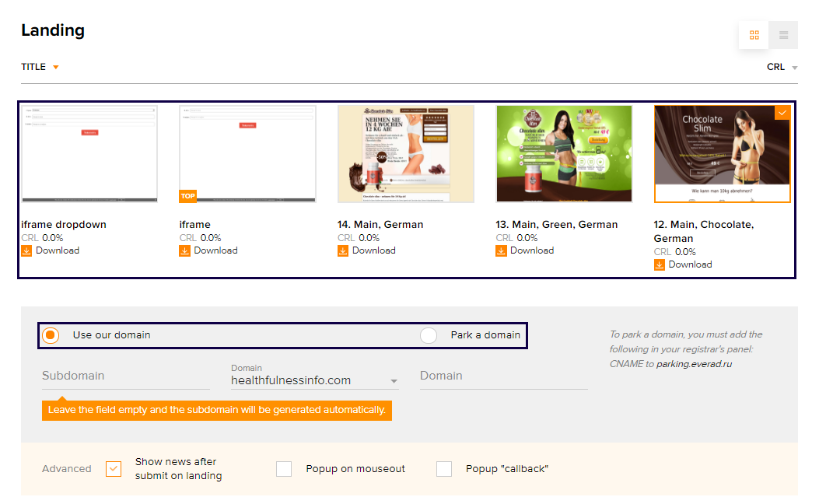Uncheck Show news after submit on landing
The width and height of the screenshot is (819, 504).
click(x=114, y=469)
